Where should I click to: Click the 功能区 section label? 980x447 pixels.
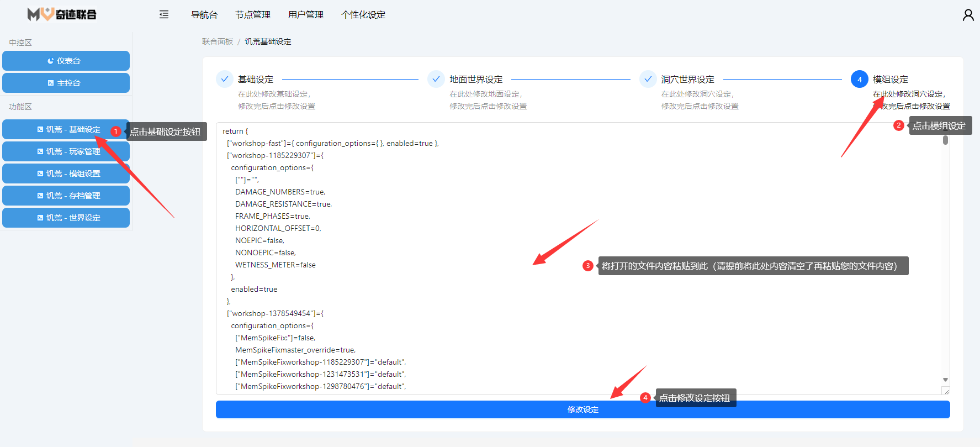click(x=20, y=107)
